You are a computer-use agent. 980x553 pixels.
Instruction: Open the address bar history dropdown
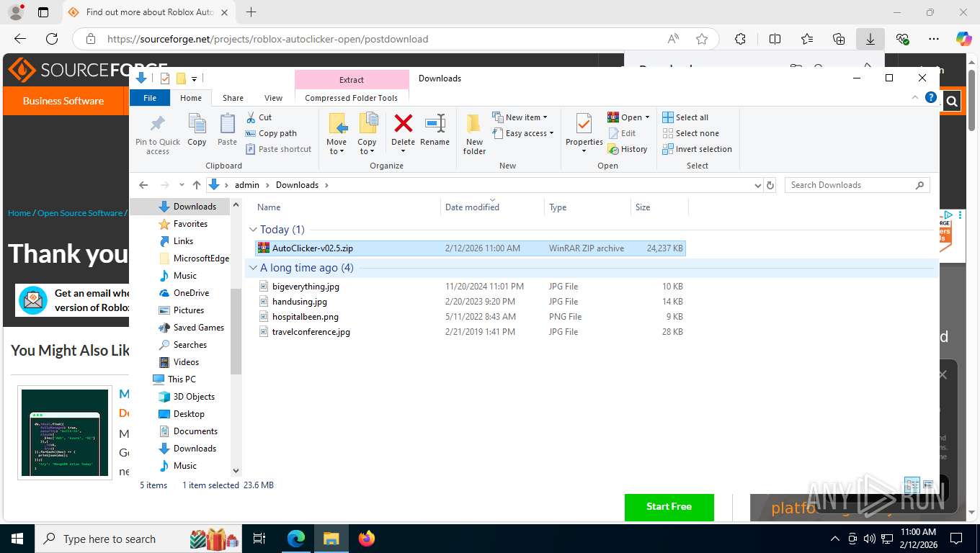coord(757,185)
